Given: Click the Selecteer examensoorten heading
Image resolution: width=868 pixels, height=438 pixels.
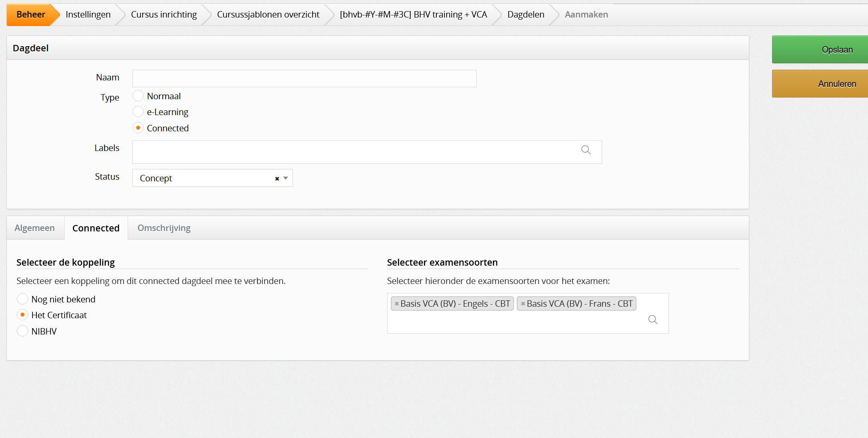Looking at the screenshot, I should (442, 262).
